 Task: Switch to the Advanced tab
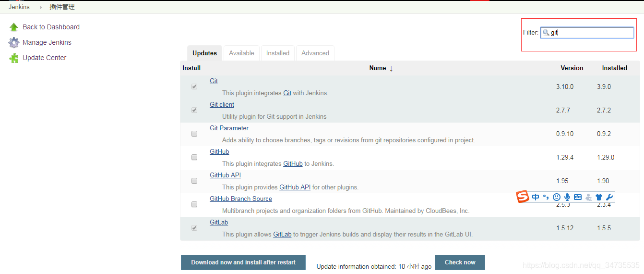click(x=315, y=53)
